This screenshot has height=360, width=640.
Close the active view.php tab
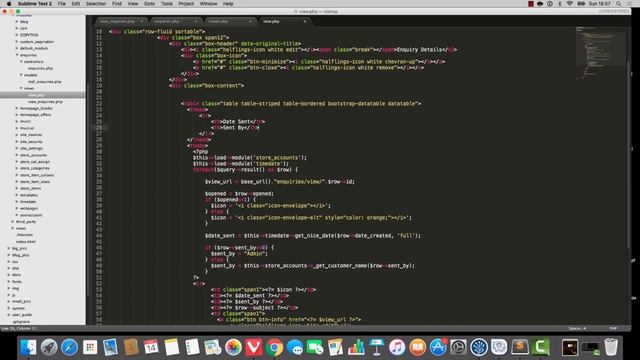tap(304, 21)
